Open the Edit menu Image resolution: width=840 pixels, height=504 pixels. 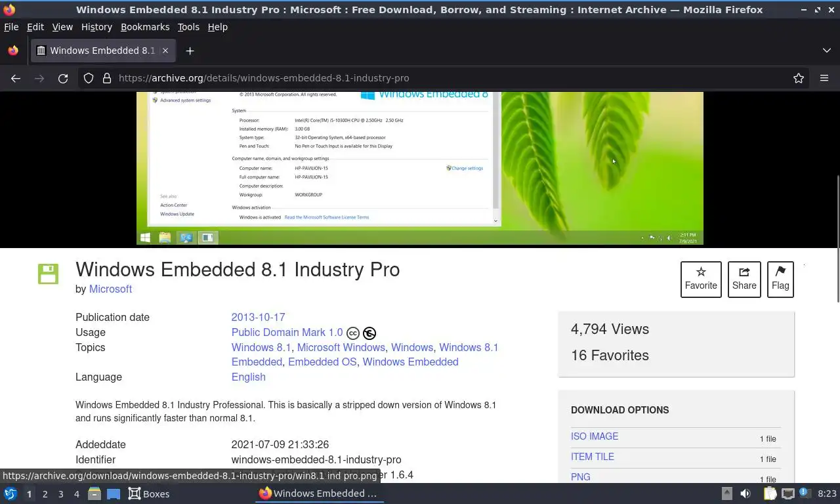pyautogui.click(x=35, y=27)
